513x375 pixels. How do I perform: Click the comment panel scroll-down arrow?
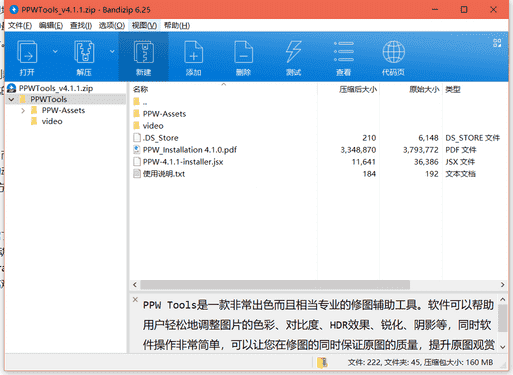click(503, 347)
